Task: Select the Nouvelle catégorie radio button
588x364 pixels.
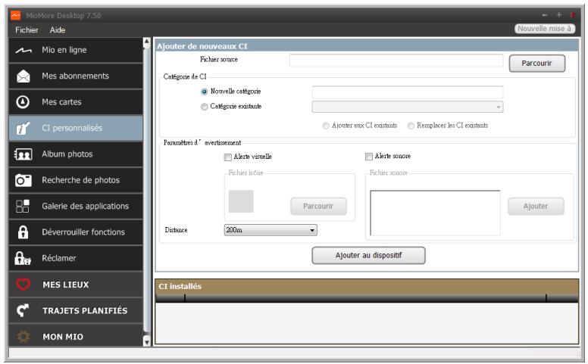Action: [205, 92]
